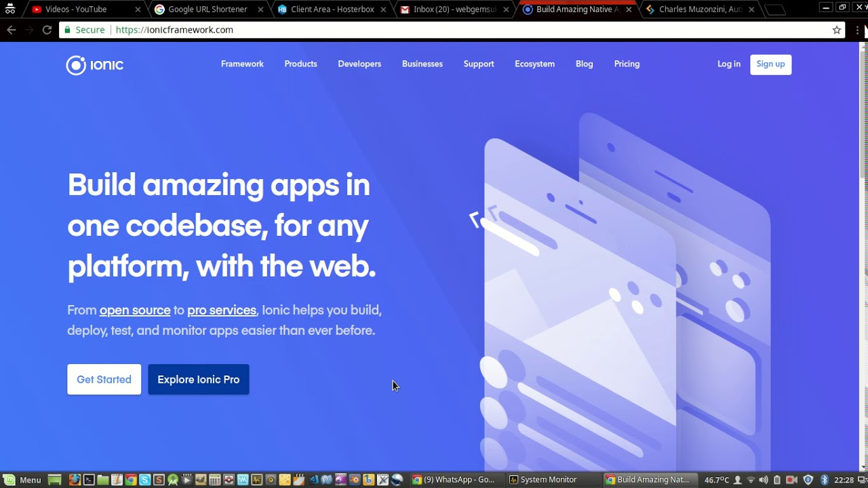Open the file manager folder icon

coord(102,480)
